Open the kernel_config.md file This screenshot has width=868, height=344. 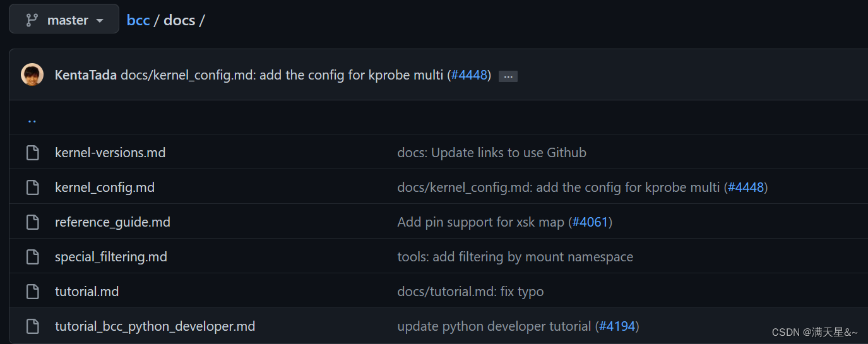coord(104,187)
